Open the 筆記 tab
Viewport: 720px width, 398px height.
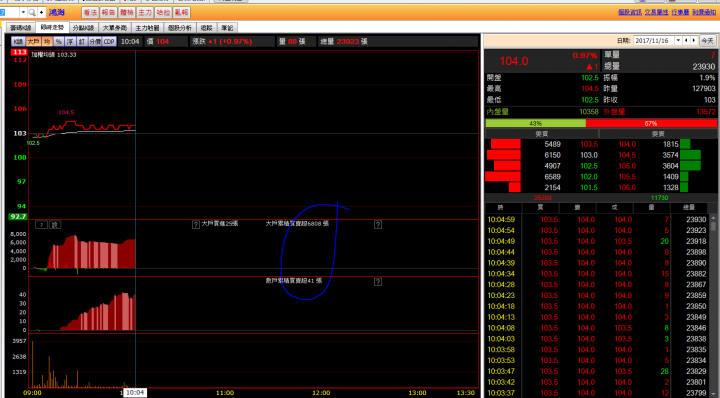click(x=227, y=28)
